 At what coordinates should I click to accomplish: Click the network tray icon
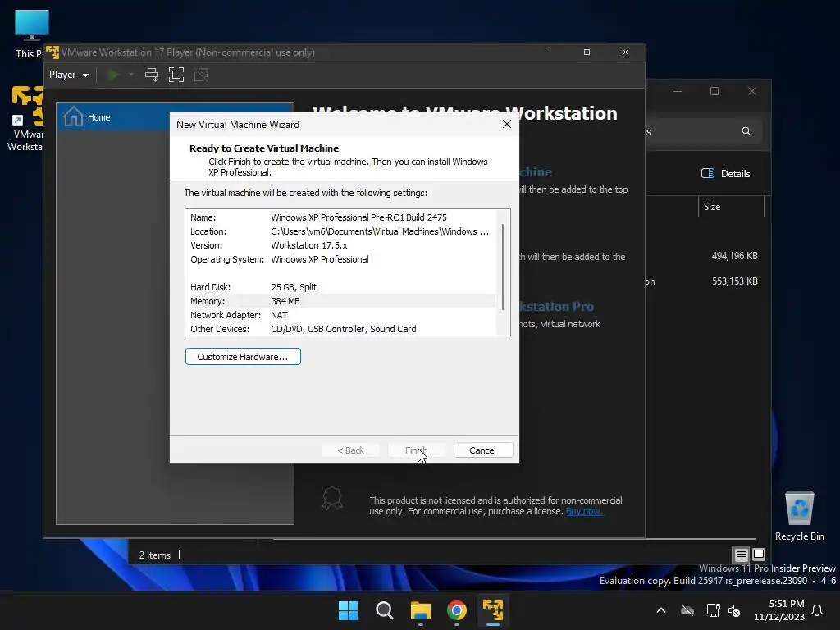point(713,610)
